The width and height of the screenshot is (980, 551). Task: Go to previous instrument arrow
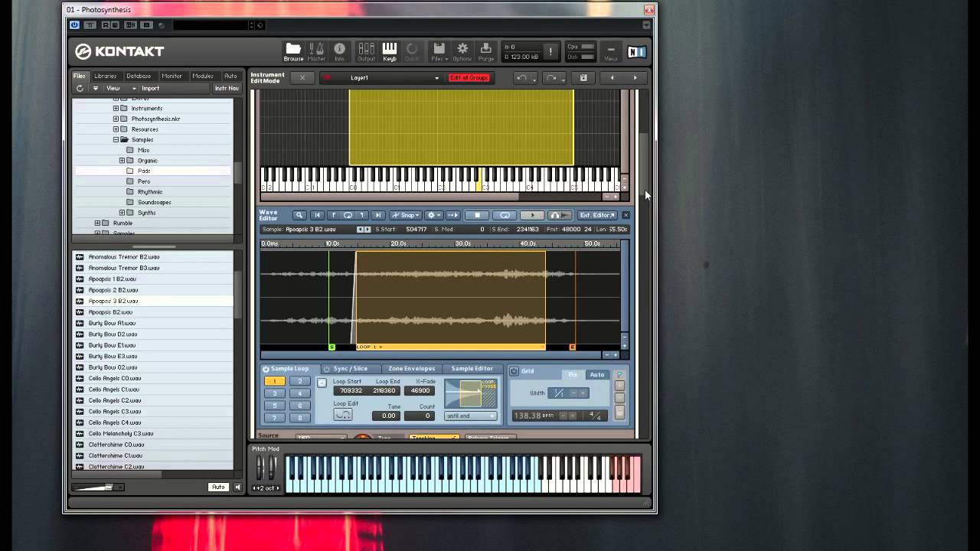point(612,77)
